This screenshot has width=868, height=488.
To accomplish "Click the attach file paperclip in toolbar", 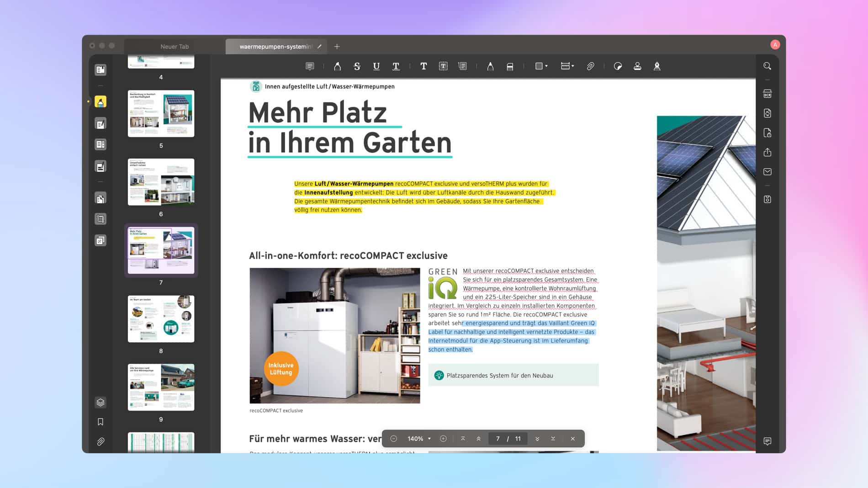I will coord(590,66).
